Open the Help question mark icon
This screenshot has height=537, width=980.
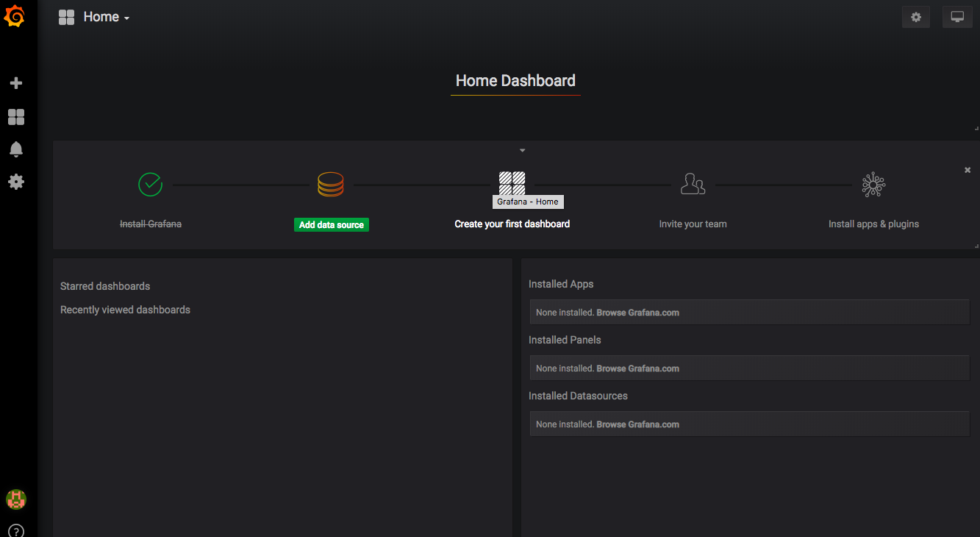[16, 531]
